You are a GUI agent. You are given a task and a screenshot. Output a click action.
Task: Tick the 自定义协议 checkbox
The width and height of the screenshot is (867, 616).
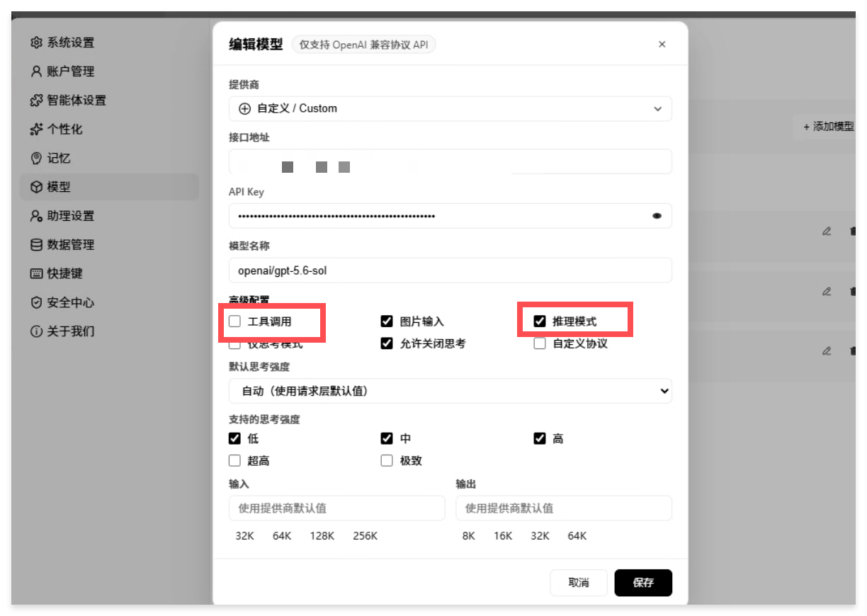pyautogui.click(x=540, y=344)
